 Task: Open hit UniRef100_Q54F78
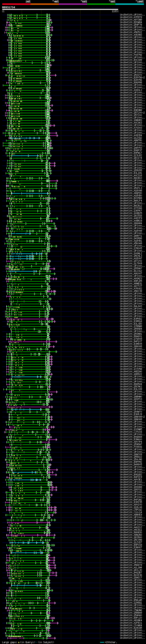(x=131, y=25)
